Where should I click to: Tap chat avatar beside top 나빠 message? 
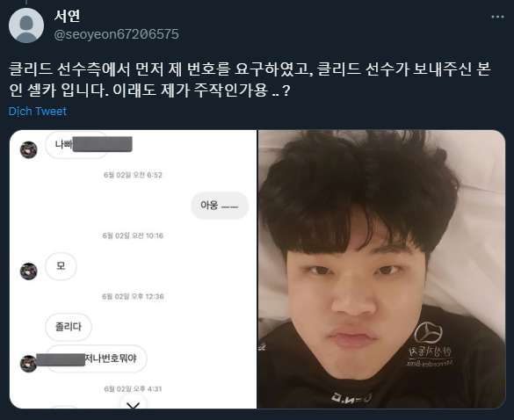click(x=28, y=150)
